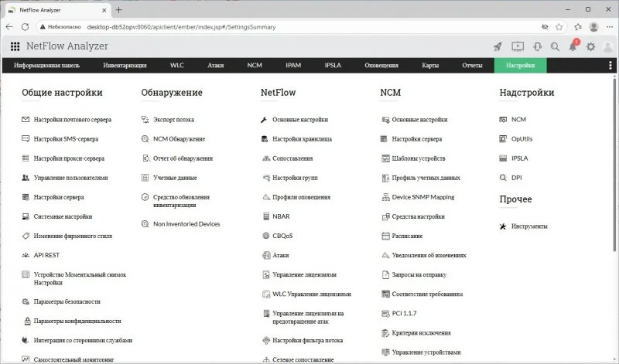
Task: Click the headset support icon
Action: pos(537,46)
